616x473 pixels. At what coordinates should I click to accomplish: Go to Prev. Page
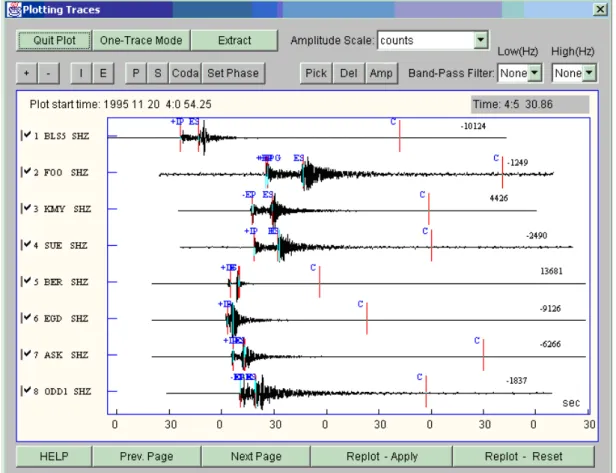tap(147, 456)
